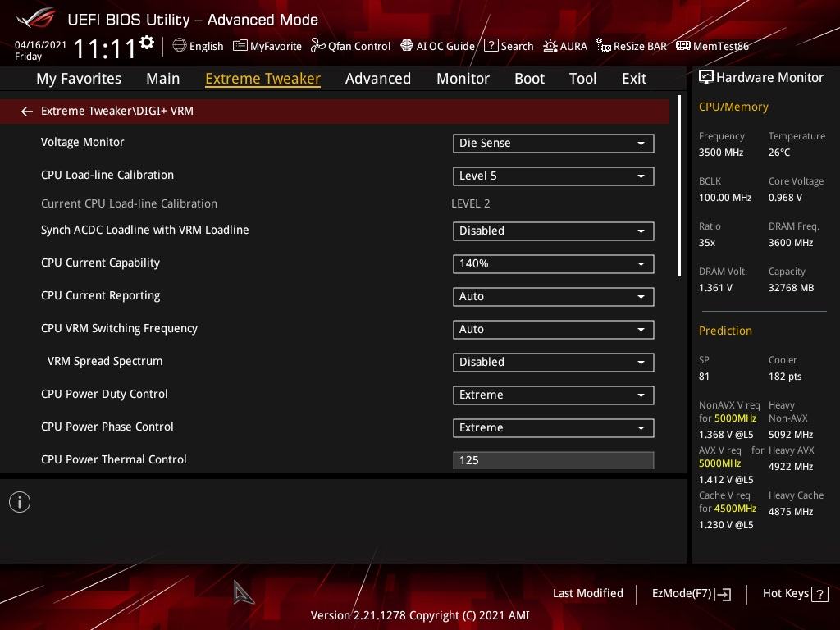The width and height of the screenshot is (840, 630).
Task: Open the Exit tab
Action: pyautogui.click(x=634, y=79)
